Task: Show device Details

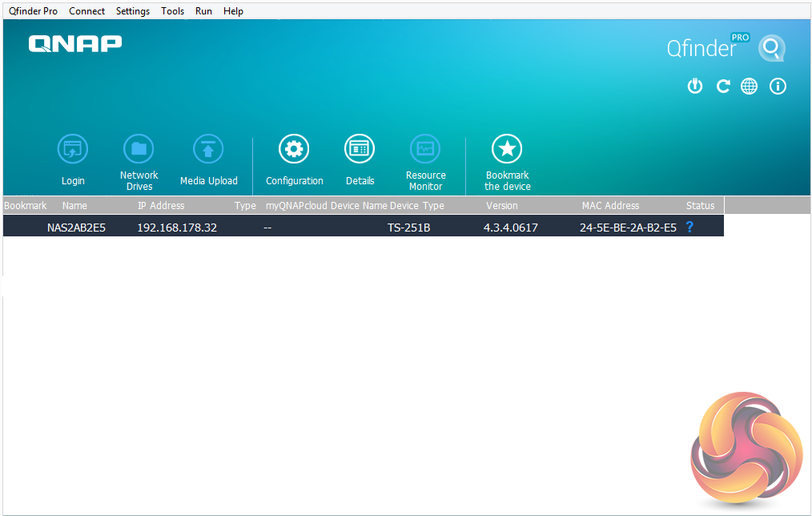Action: click(360, 149)
